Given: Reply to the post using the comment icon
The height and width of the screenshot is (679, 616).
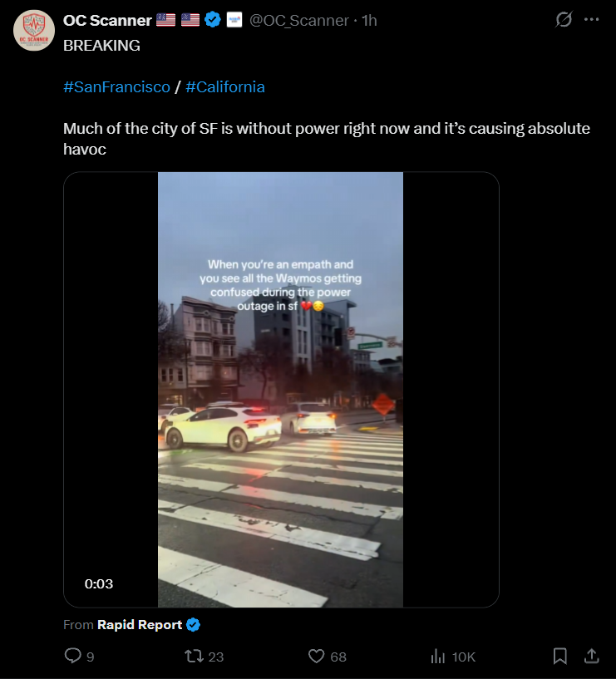Looking at the screenshot, I should (74, 657).
